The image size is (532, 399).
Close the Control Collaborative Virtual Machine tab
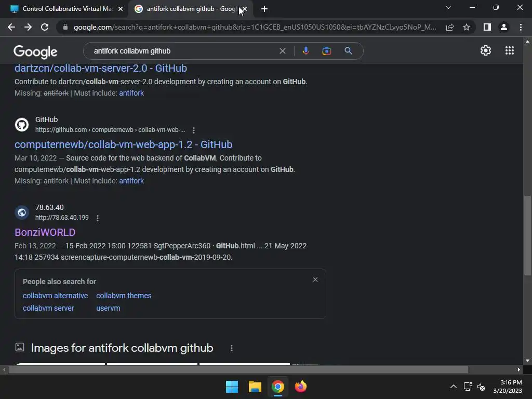pyautogui.click(x=121, y=9)
